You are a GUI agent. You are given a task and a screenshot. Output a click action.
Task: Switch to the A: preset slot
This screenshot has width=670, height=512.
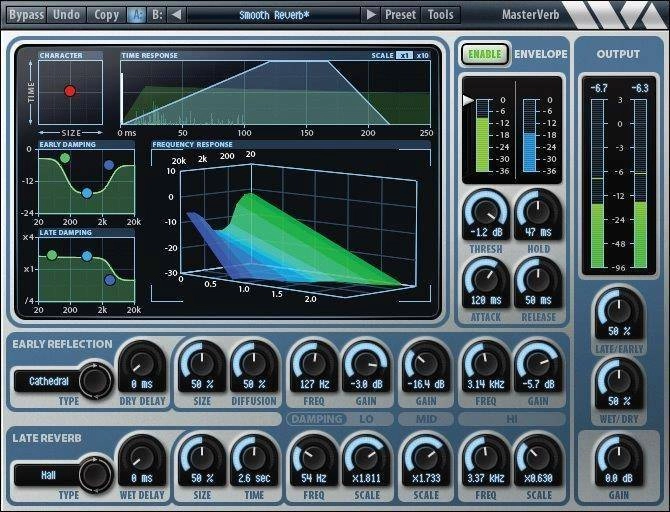(x=137, y=15)
